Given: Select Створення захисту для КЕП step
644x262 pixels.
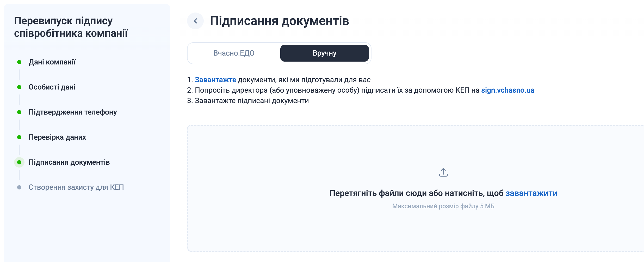Looking at the screenshot, I should tap(76, 187).
